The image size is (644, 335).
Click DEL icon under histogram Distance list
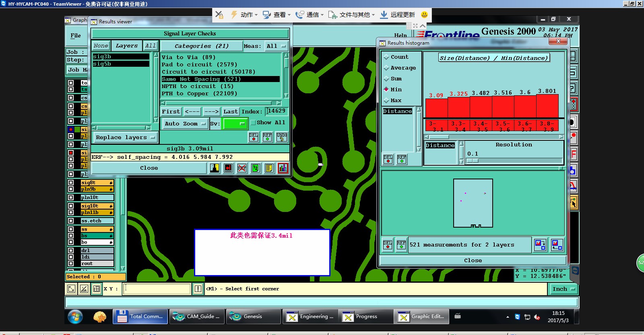pyautogui.click(x=388, y=159)
